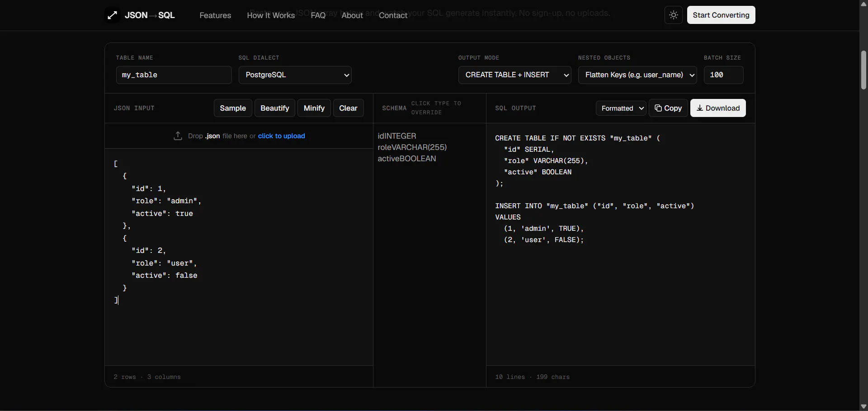Download the SQL output file
Image resolution: width=868 pixels, height=411 pixels.
click(x=718, y=108)
